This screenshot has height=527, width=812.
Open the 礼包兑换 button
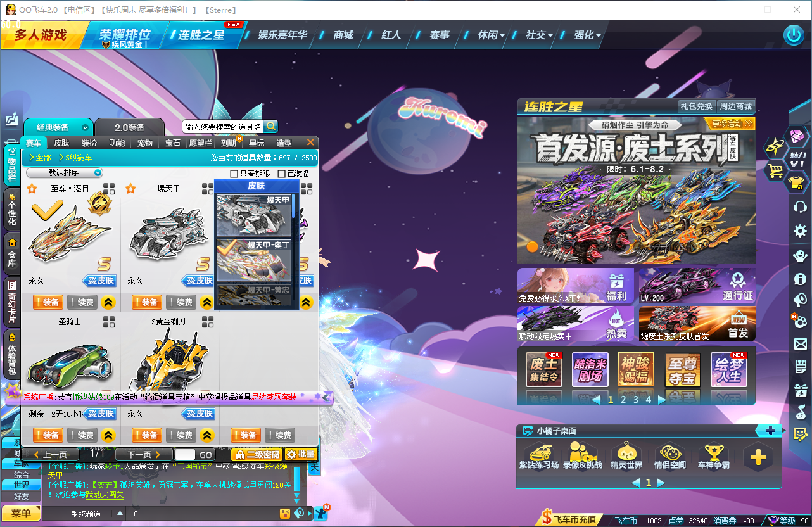[x=696, y=106]
